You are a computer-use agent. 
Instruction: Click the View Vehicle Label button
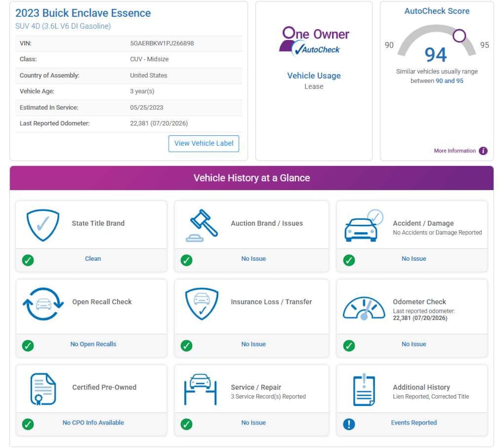203,143
